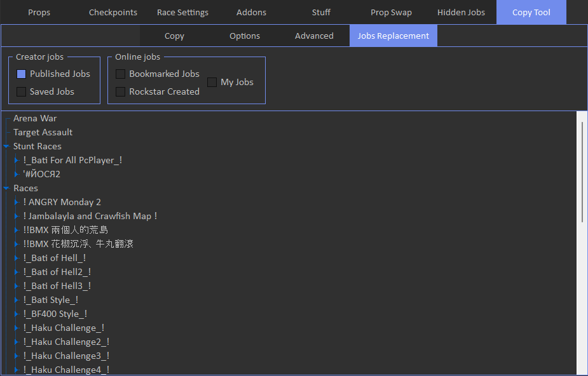Select the Target Assault tree item
The width and height of the screenshot is (588, 376).
(x=43, y=132)
